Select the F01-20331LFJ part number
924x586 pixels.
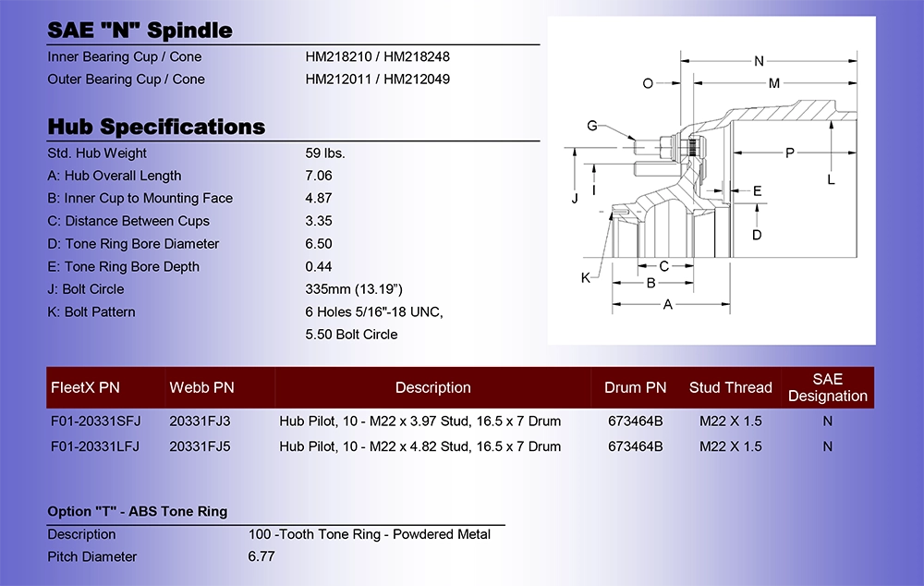click(x=95, y=446)
